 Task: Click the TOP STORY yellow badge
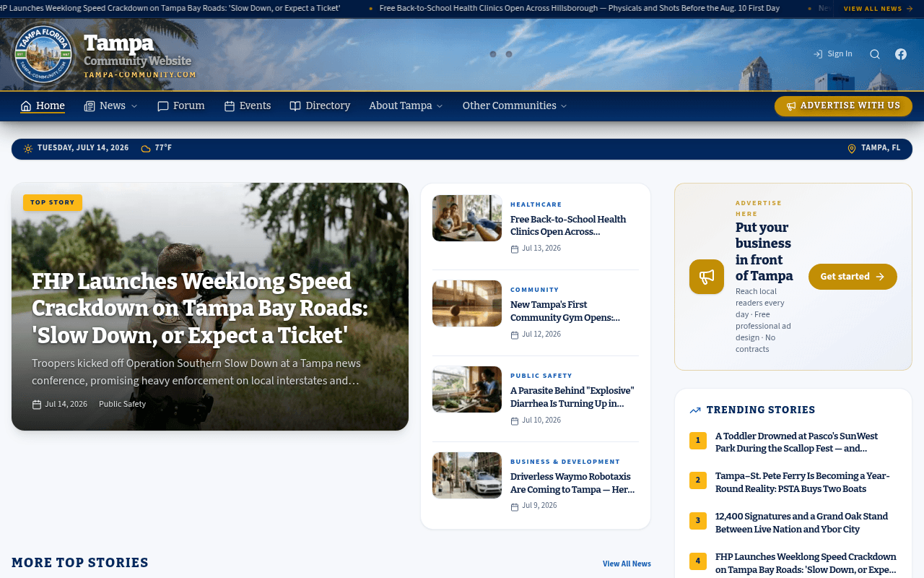53,202
